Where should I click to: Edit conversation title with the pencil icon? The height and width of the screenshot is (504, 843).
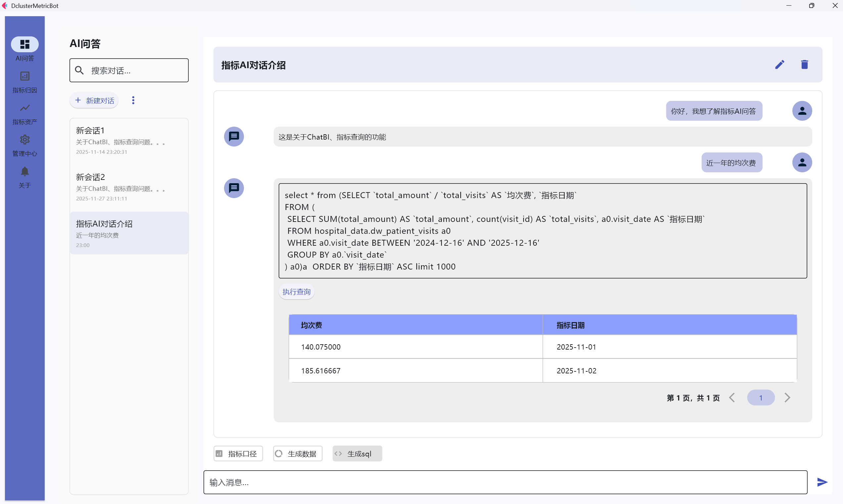coord(780,64)
